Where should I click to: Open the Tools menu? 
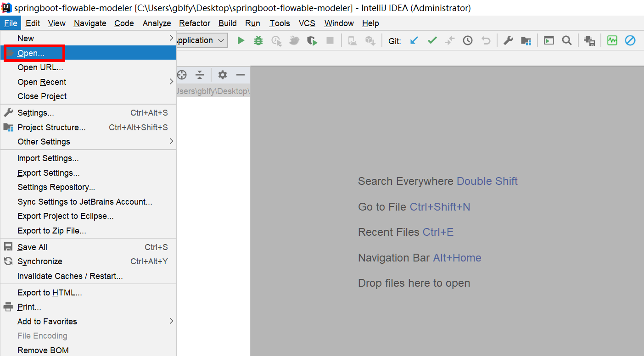[280, 23]
